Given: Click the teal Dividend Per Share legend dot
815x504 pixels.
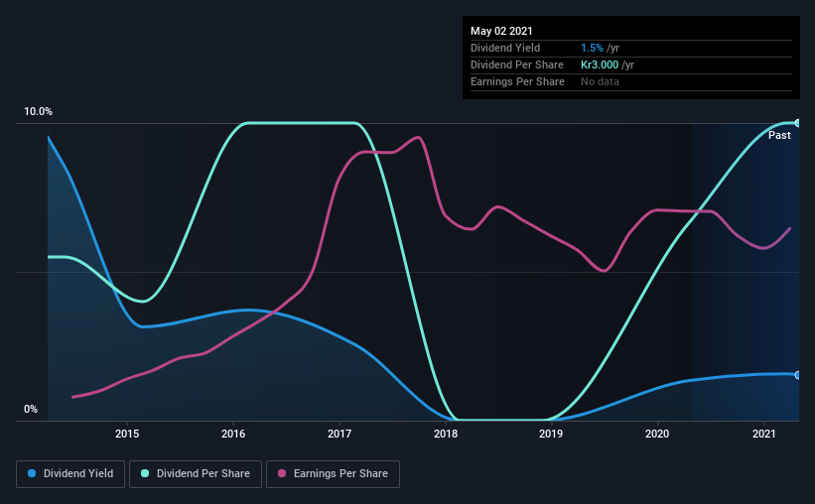Looking at the screenshot, I should pyautogui.click(x=145, y=473).
